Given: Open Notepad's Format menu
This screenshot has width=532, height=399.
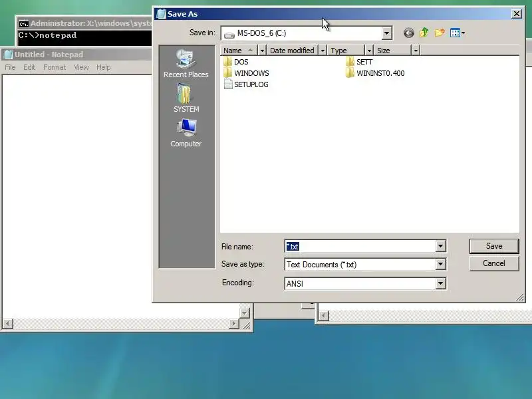Looking at the screenshot, I should tap(55, 67).
